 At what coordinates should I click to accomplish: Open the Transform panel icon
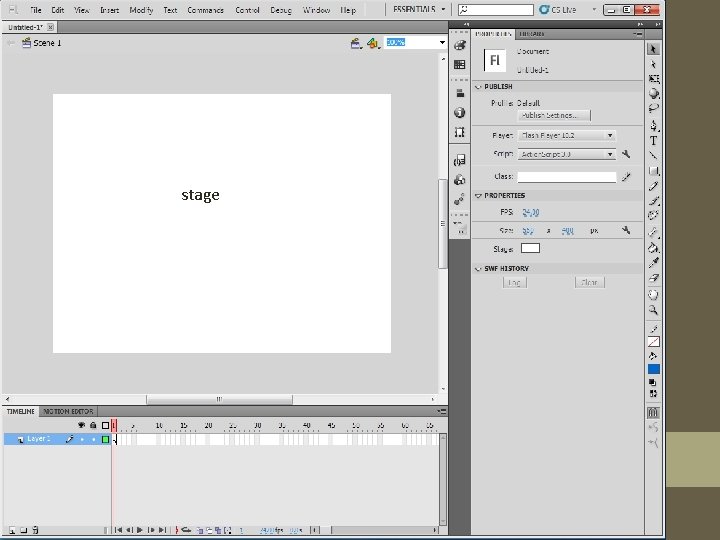(x=460, y=132)
